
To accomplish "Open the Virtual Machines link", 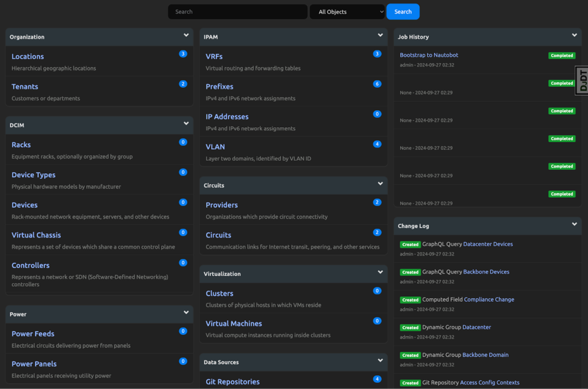I will tap(234, 324).
